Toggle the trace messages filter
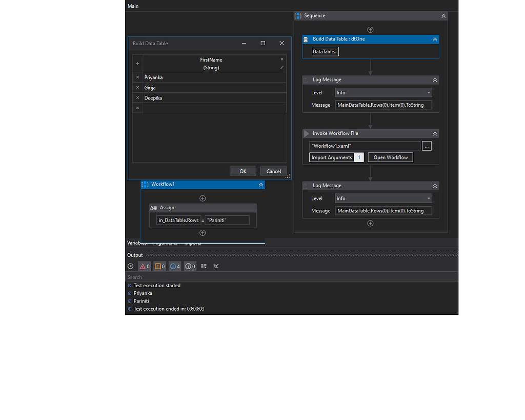 (189, 266)
